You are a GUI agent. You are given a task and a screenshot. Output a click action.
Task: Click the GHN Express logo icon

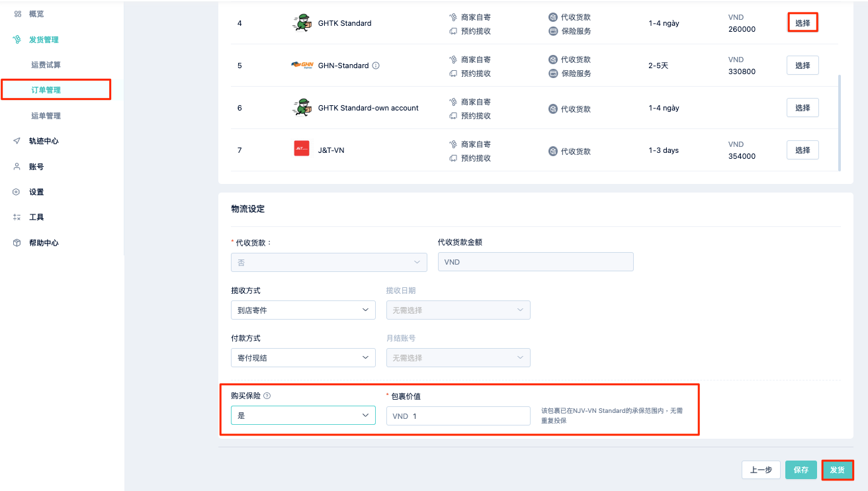302,65
